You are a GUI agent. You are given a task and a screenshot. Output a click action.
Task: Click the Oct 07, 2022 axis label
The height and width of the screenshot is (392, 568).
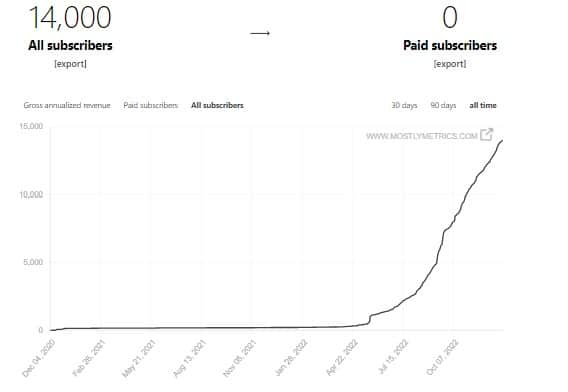[x=443, y=358]
